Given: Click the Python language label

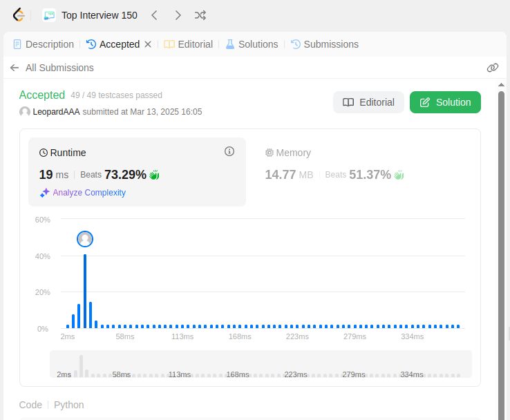Looking at the screenshot, I should pos(69,405).
